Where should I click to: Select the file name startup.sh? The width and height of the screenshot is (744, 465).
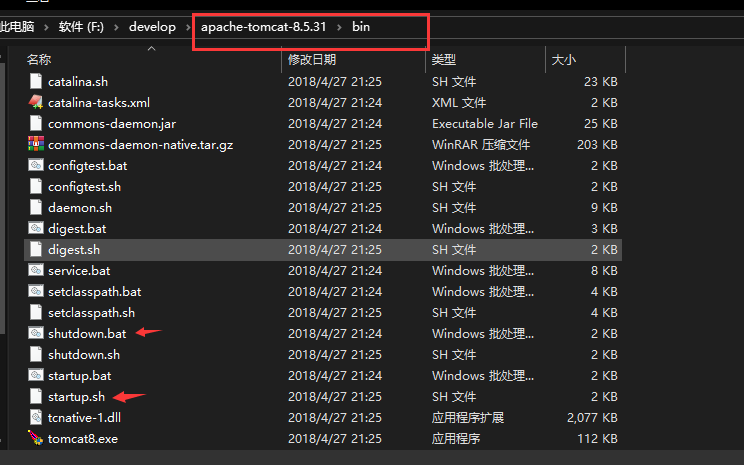[x=76, y=396]
